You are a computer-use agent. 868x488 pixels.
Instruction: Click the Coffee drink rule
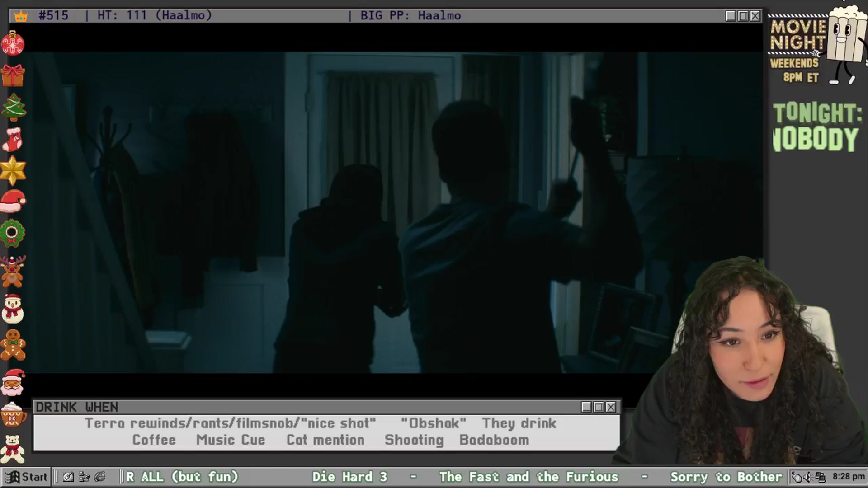click(154, 440)
